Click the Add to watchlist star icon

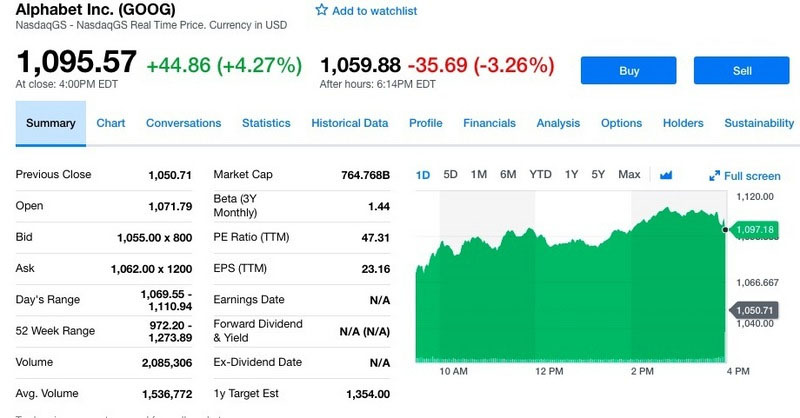pyautogui.click(x=321, y=10)
